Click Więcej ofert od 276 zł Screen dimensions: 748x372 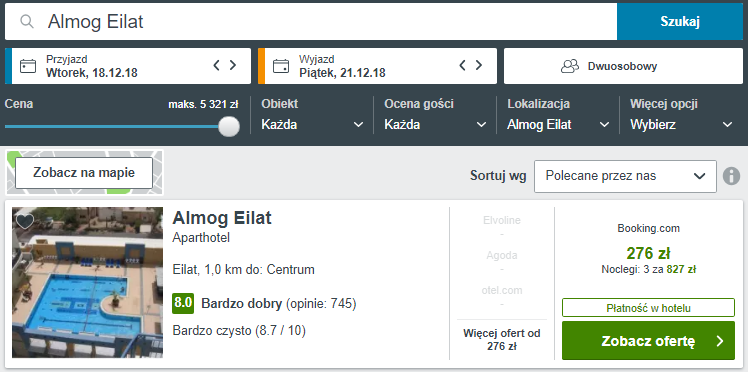tap(502, 340)
